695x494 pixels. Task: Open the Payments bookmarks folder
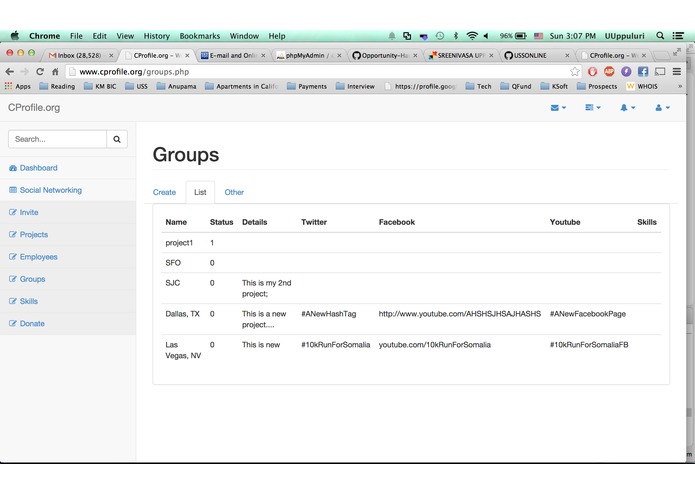click(307, 86)
